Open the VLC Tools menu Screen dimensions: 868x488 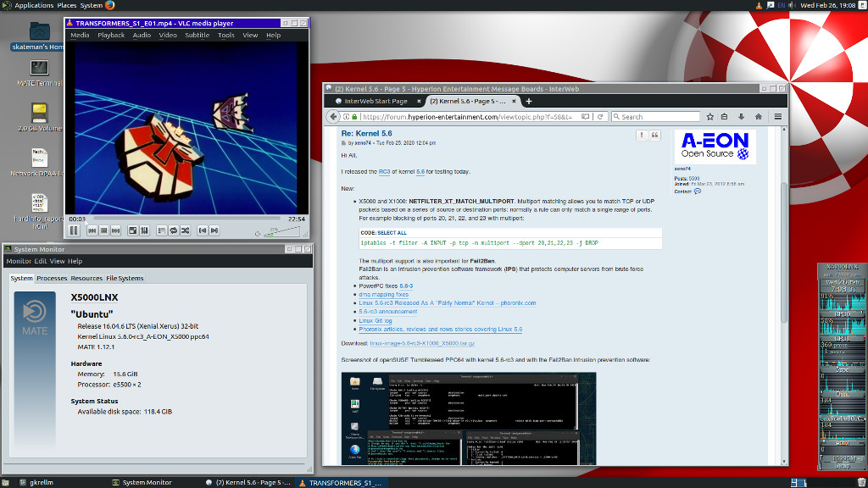[225, 35]
